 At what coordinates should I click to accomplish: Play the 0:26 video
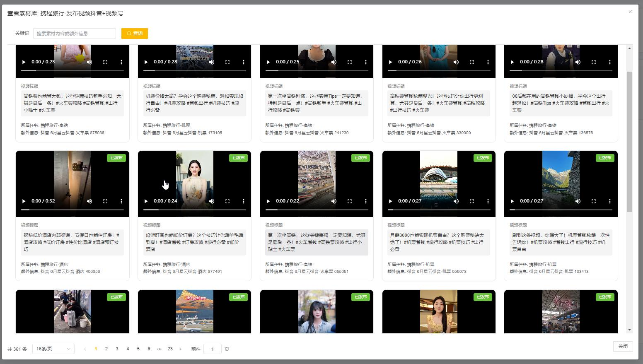pos(390,62)
